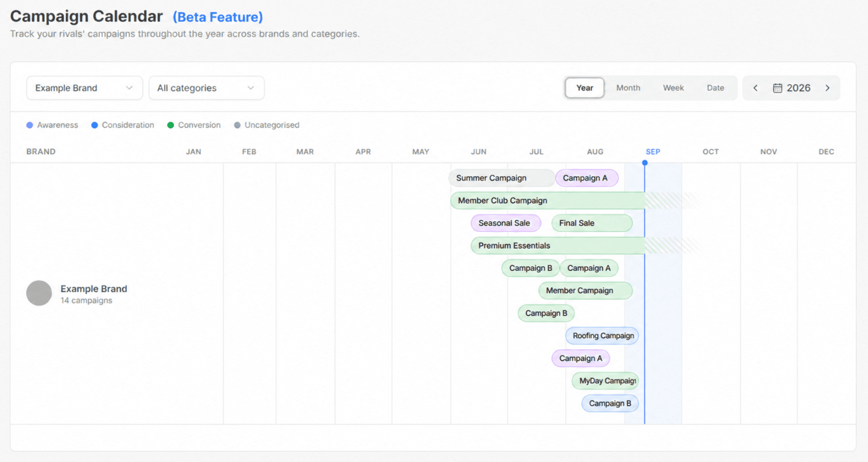The height and width of the screenshot is (462, 868).
Task: Toggle the Uncategorised legend filter
Action: coord(267,125)
